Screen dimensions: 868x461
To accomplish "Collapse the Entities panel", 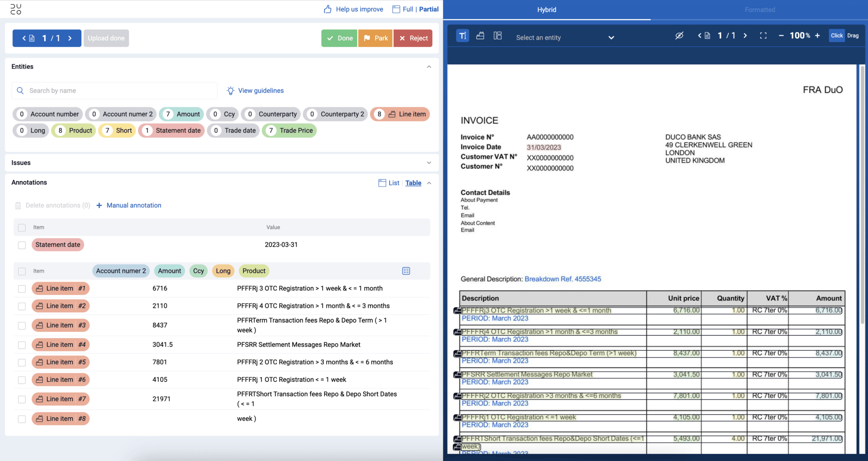I will point(428,67).
